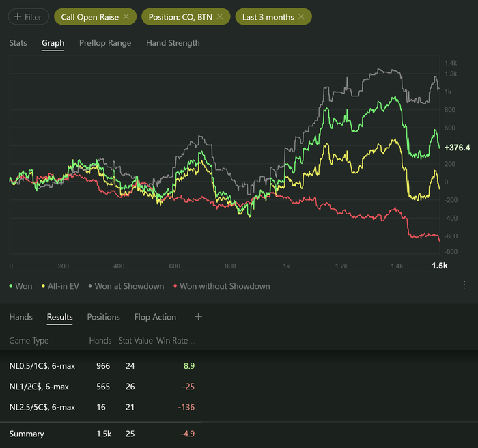Open the Preflop Range tab
Viewport: 478px width, 448px height.
[x=105, y=43]
